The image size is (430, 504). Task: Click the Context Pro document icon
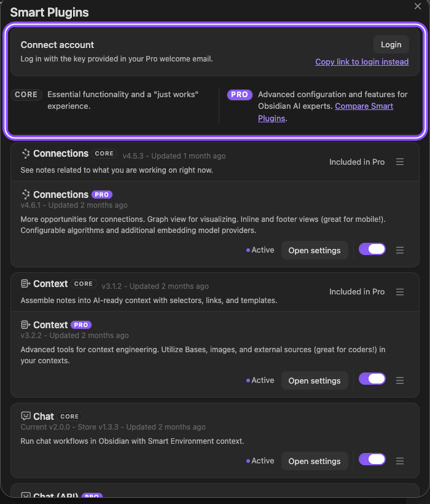(26, 325)
